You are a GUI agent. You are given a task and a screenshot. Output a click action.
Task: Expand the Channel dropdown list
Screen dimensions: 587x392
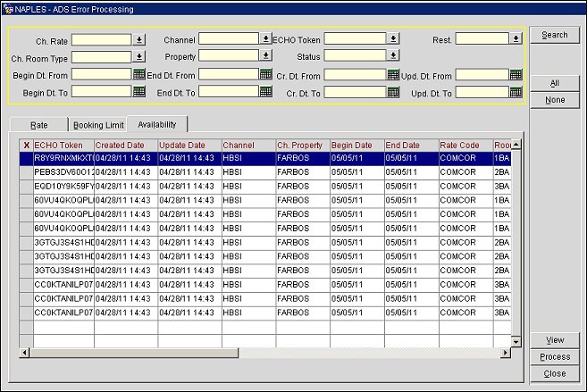coord(265,39)
